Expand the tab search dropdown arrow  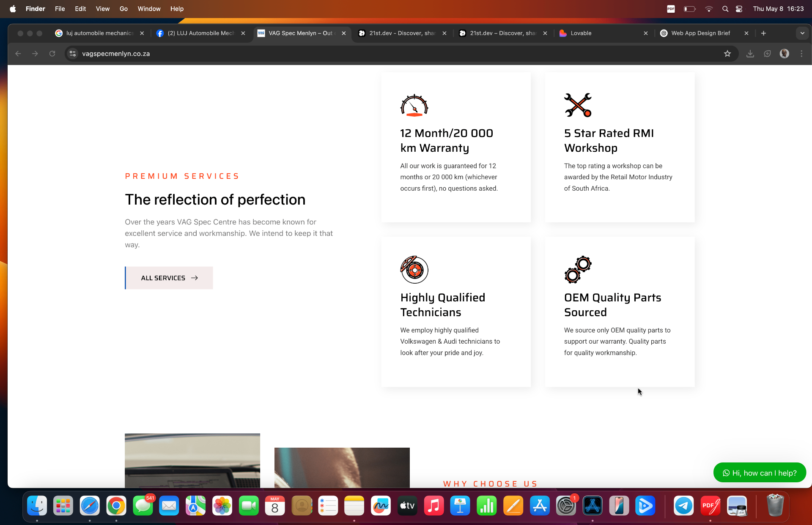802,33
